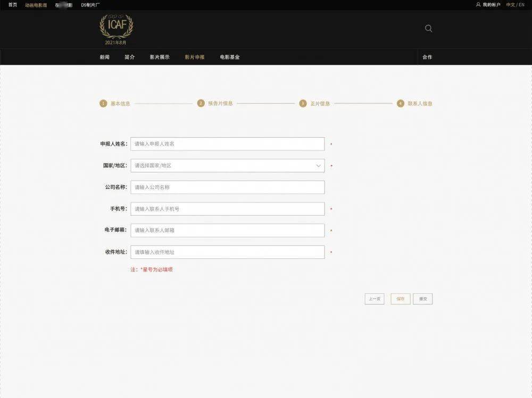Go back with 上一页 button
Screen dimensions: 532x398
coord(374,299)
